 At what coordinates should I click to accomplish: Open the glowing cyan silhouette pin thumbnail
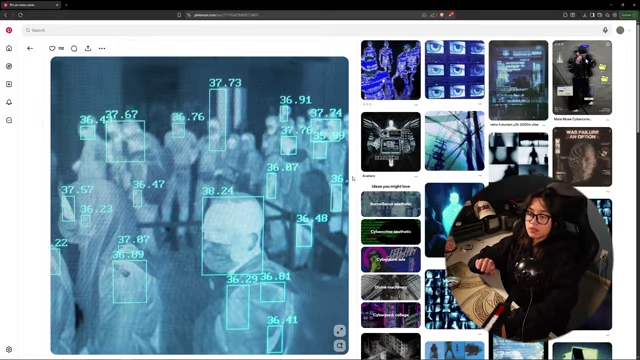coord(449,220)
